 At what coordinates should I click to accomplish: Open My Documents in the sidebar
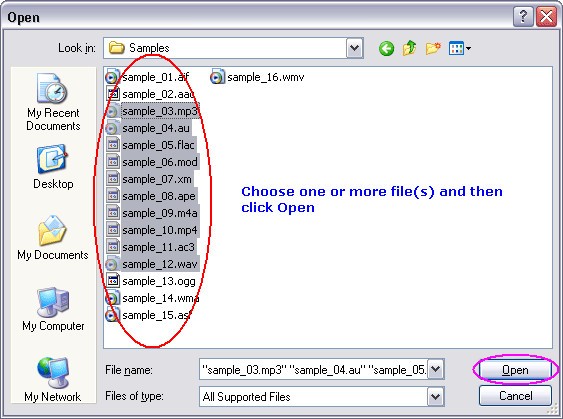pos(53,237)
